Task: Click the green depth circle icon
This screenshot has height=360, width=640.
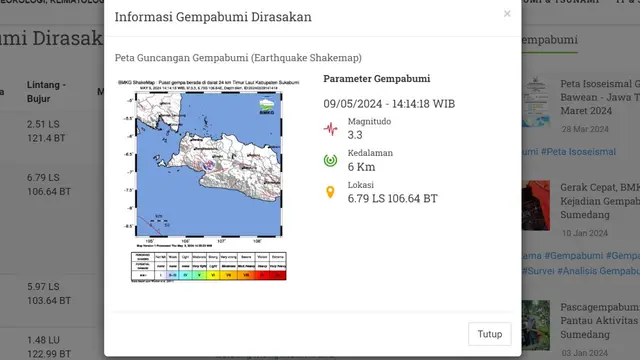Action: 331,160
